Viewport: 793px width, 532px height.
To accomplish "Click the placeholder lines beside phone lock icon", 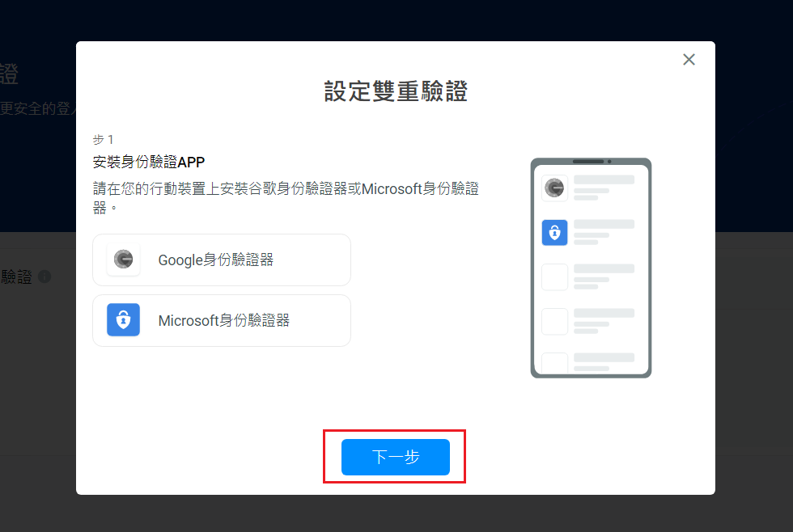I will click(604, 232).
